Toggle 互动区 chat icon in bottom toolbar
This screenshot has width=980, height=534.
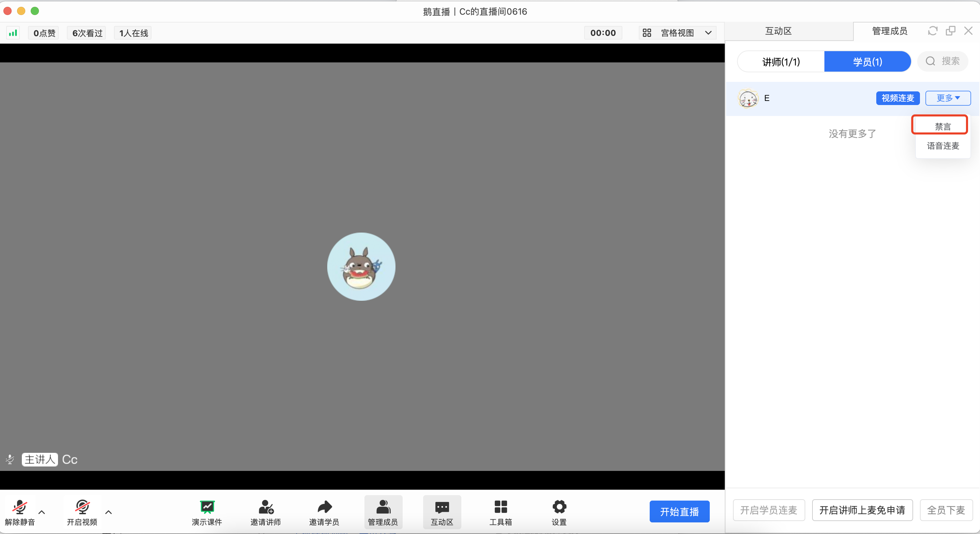click(442, 511)
